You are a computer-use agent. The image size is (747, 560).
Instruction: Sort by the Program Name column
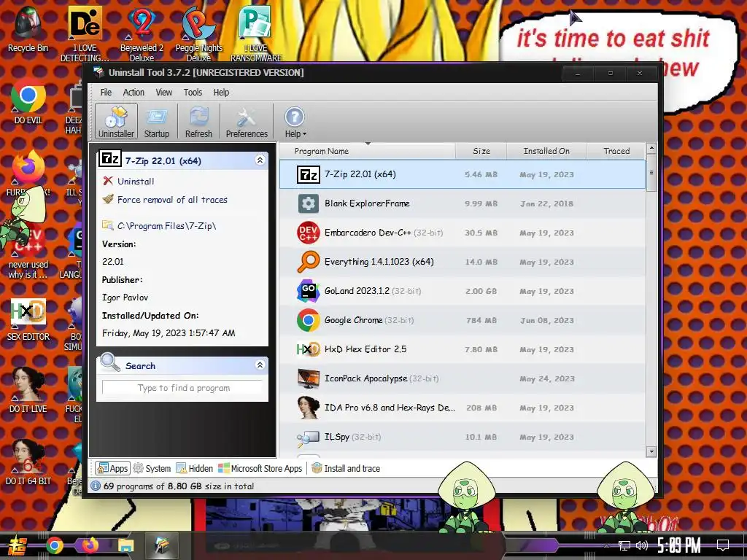pos(368,151)
